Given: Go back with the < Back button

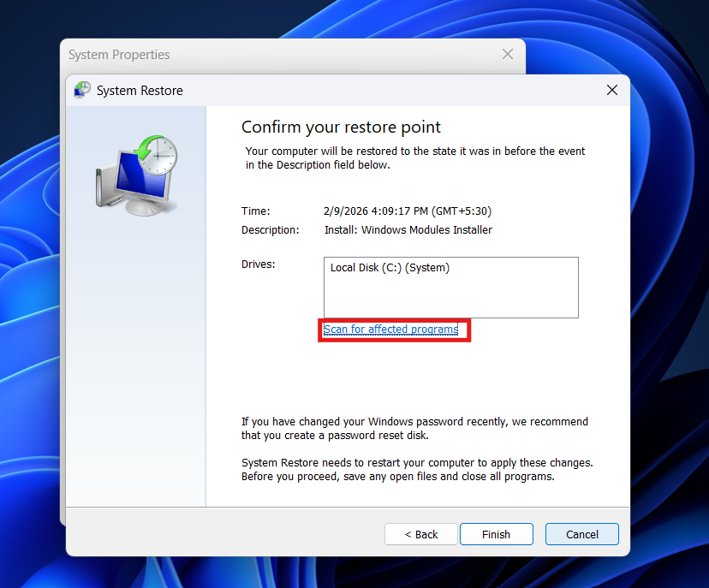Looking at the screenshot, I should point(420,534).
